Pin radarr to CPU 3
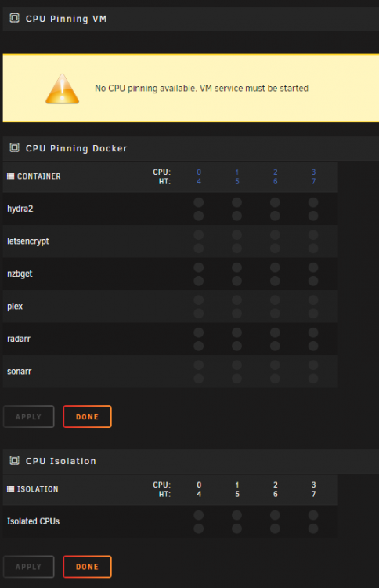The height and width of the screenshot is (588, 379). point(313,332)
